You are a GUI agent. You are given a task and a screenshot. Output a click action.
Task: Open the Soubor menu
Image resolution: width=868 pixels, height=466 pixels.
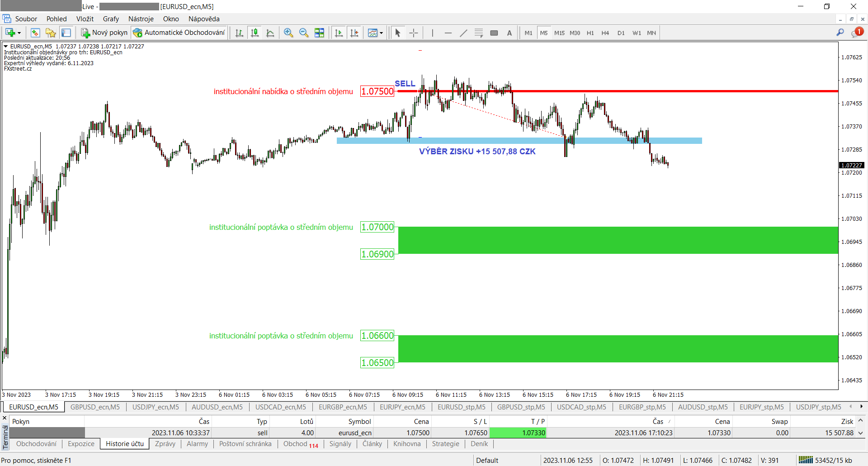pos(26,19)
